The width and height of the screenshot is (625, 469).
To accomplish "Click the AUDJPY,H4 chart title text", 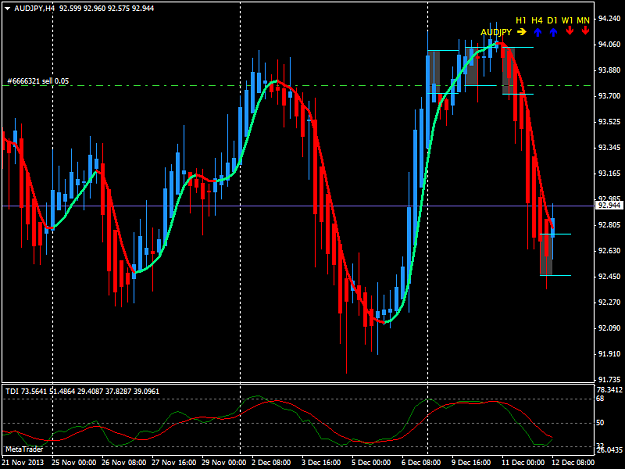I will click(x=34, y=8).
